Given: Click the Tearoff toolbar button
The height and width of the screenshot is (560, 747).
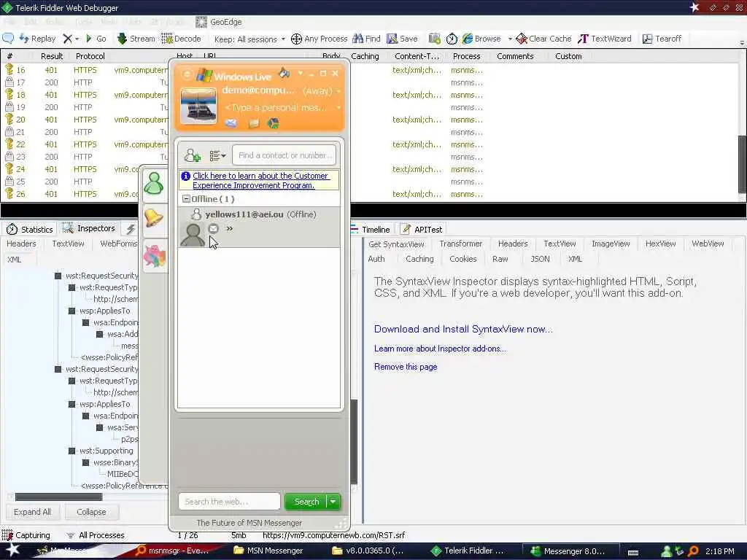Looking at the screenshot, I should (x=662, y=39).
